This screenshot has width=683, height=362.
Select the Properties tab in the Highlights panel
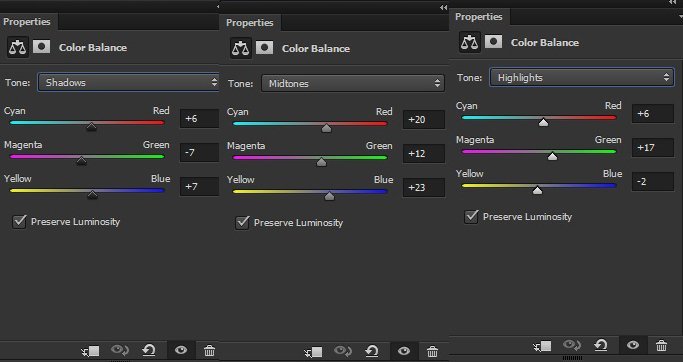pyautogui.click(x=479, y=17)
